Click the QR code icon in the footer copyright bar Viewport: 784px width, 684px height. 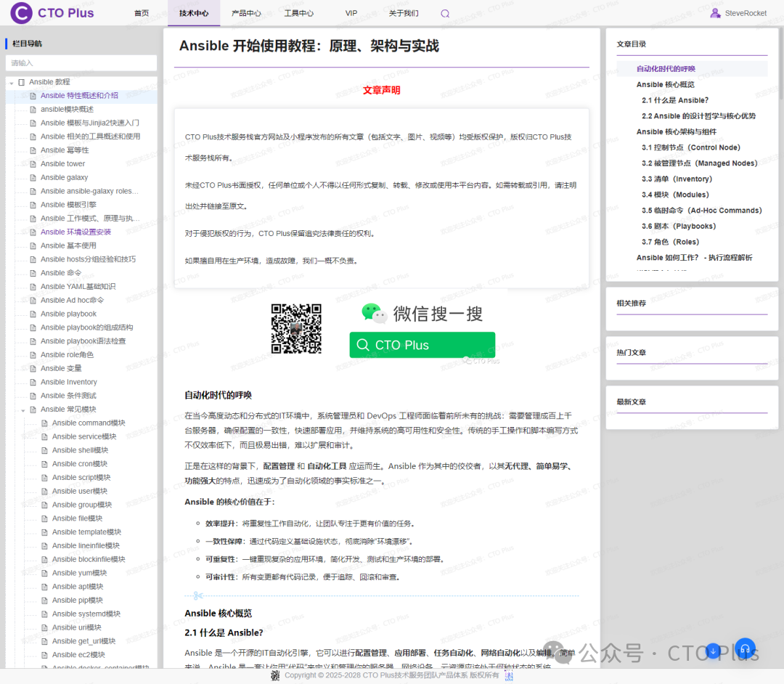[x=274, y=675]
